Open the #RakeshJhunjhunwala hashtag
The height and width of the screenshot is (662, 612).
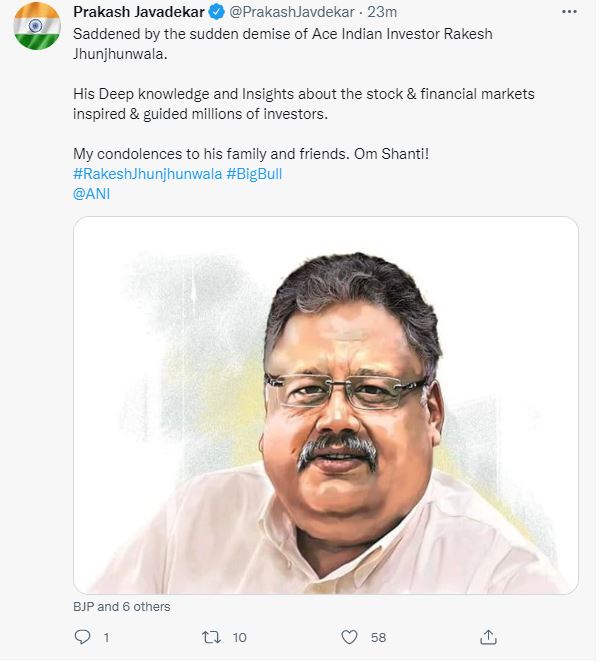[147, 174]
